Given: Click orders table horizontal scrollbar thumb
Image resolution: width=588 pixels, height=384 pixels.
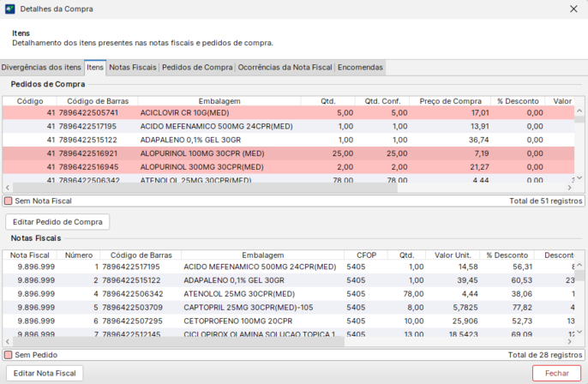Looking at the screenshot, I should pyautogui.click(x=205, y=188).
